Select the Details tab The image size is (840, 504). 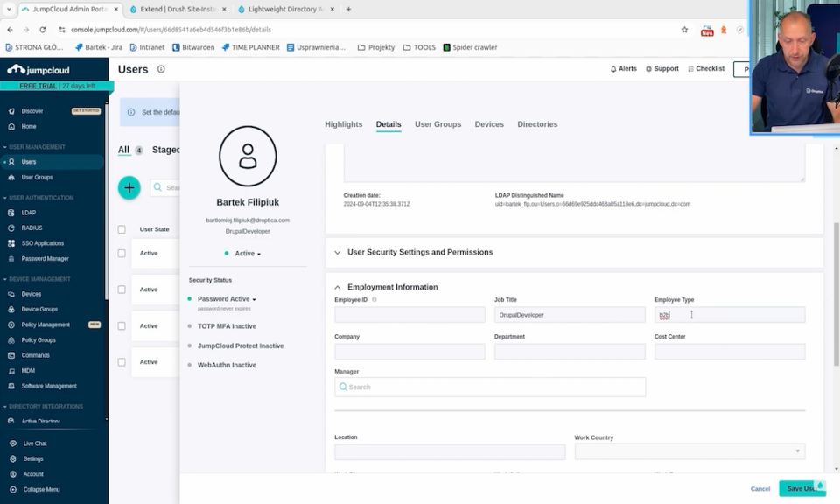point(388,124)
